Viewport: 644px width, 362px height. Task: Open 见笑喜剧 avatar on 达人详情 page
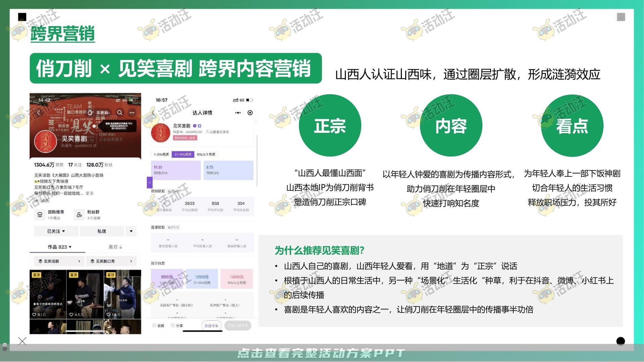point(160,133)
